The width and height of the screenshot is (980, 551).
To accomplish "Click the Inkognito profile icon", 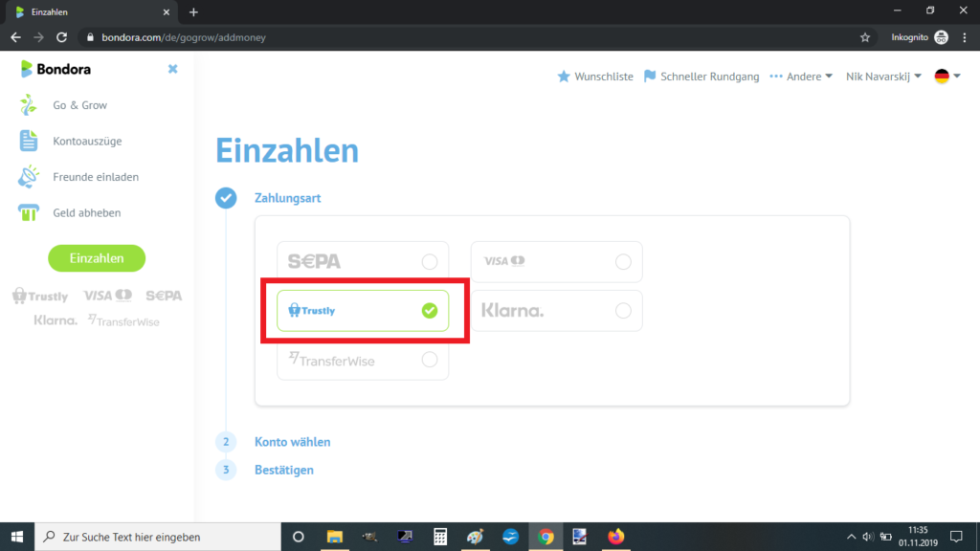I will pyautogui.click(x=942, y=37).
